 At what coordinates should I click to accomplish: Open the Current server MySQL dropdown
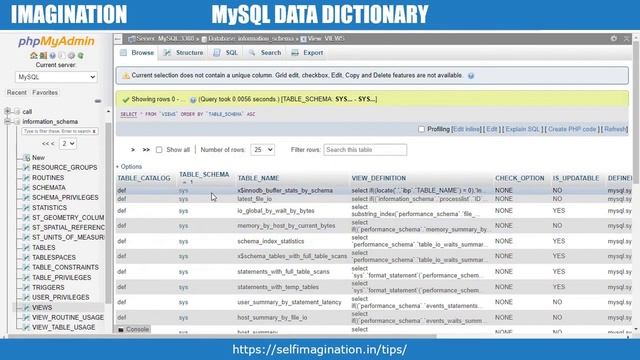pyautogui.click(x=56, y=77)
